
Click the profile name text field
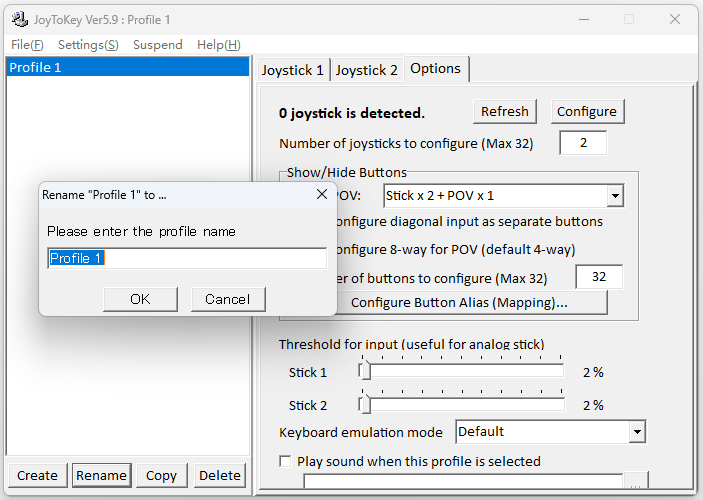187,259
